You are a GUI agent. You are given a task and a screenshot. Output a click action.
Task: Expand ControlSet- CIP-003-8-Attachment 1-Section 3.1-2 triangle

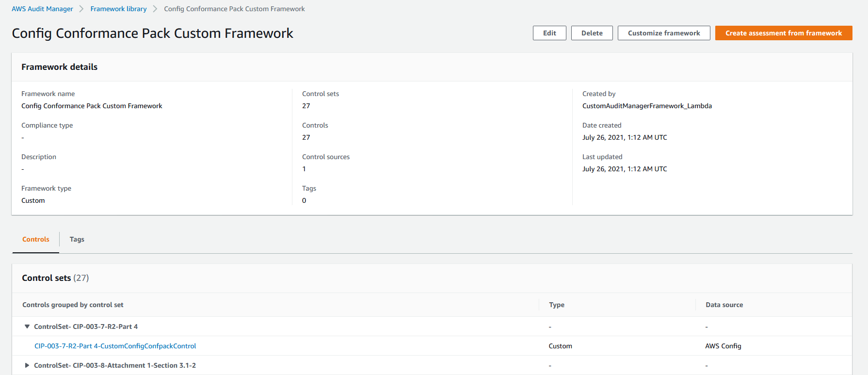coord(27,365)
